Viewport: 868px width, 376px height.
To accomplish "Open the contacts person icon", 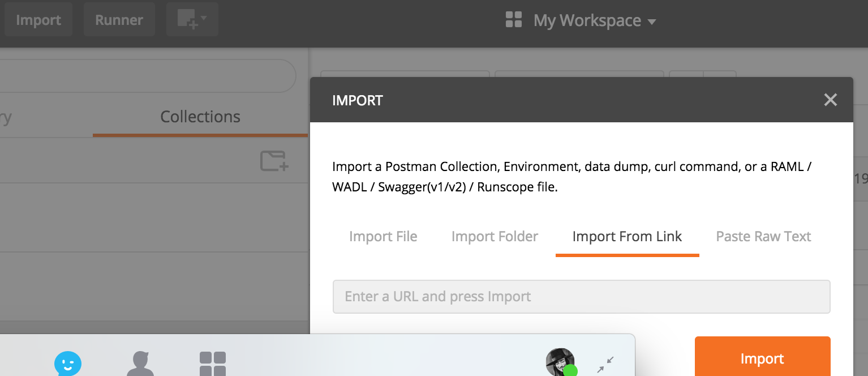I will point(140,364).
